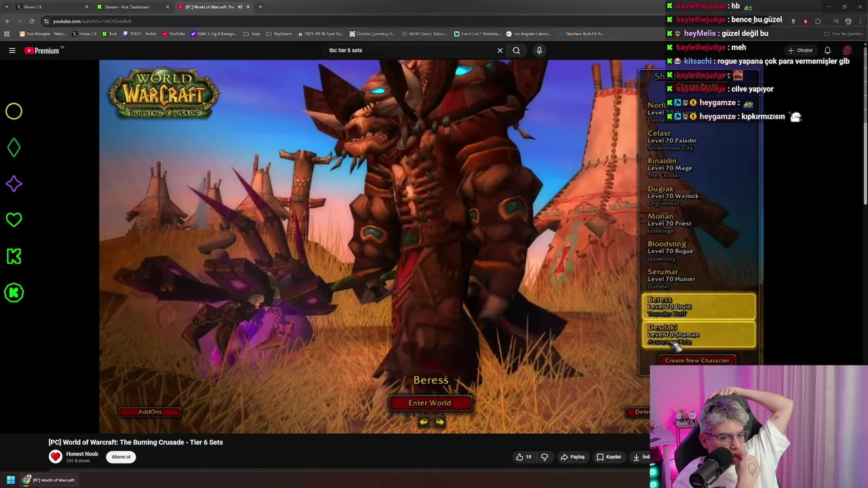The height and width of the screenshot is (488, 868).
Task: Open Oluştur create menu
Action: [x=800, y=50]
